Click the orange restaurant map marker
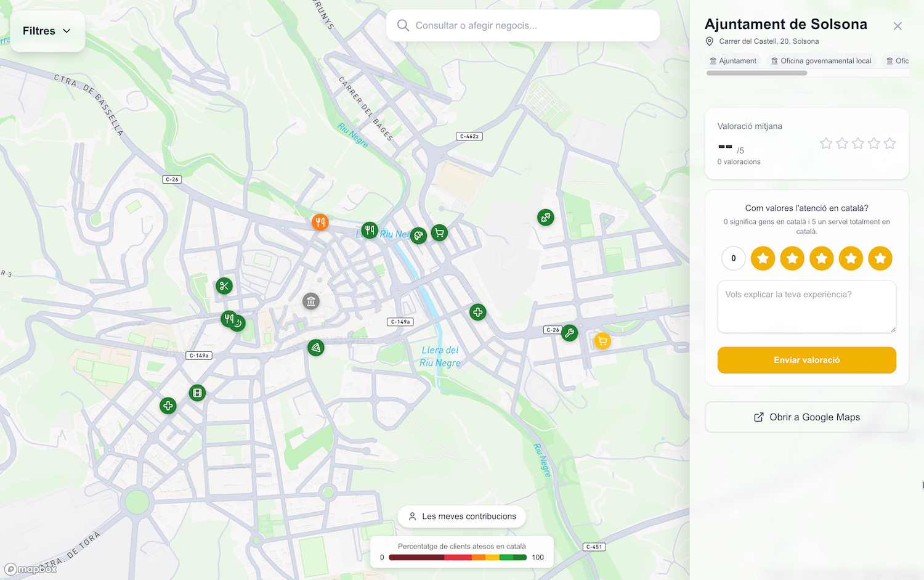Screen dimensions: 924x580 point(320,222)
